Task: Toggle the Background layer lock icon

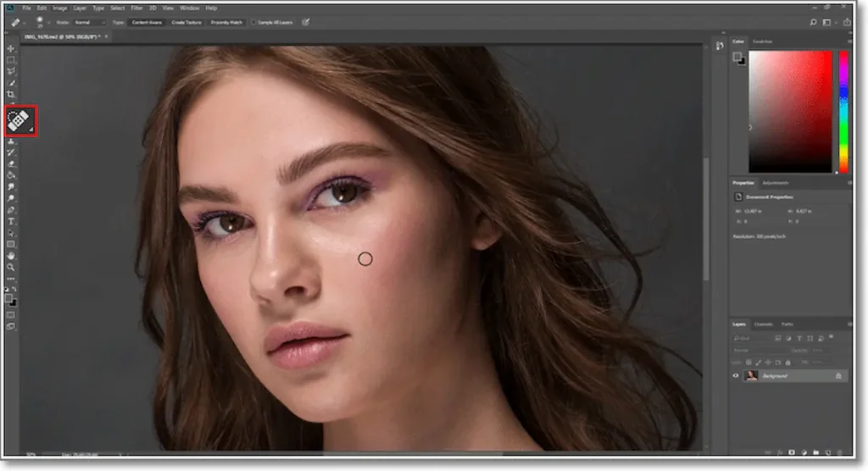Action: (838, 376)
